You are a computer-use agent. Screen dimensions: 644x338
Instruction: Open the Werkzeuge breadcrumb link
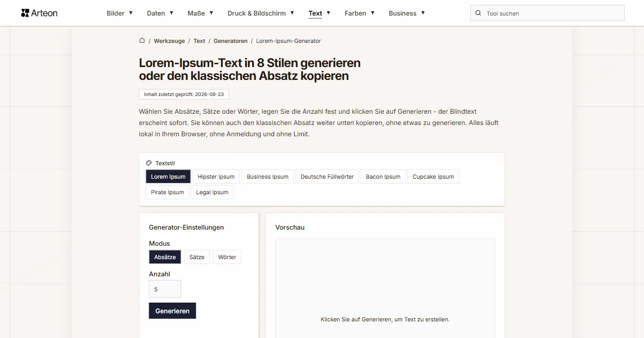(169, 41)
